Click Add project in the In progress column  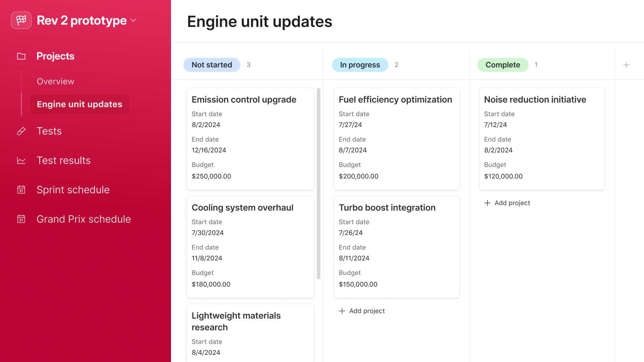pyautogui.click(x=362, y=311)
